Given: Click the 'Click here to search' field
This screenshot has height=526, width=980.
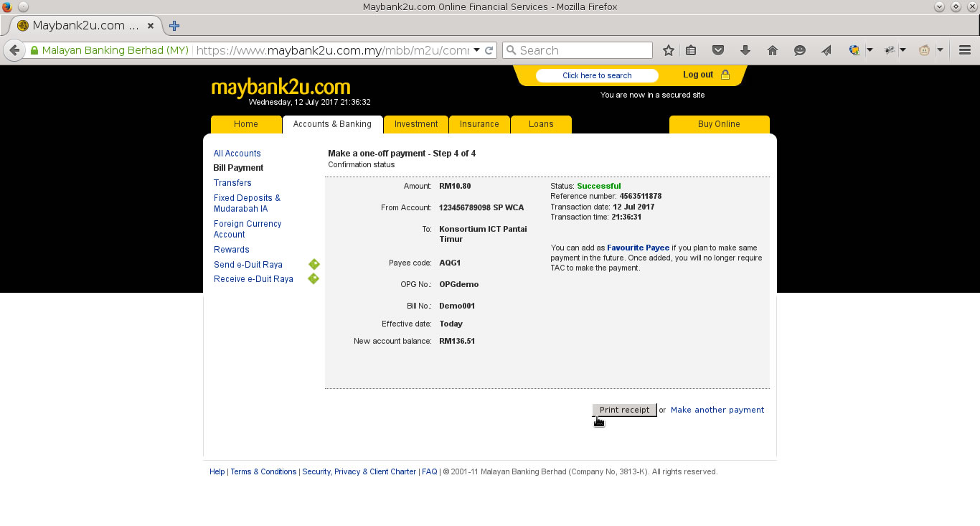Looking at the screenshot, I should (x=597, y=75).
